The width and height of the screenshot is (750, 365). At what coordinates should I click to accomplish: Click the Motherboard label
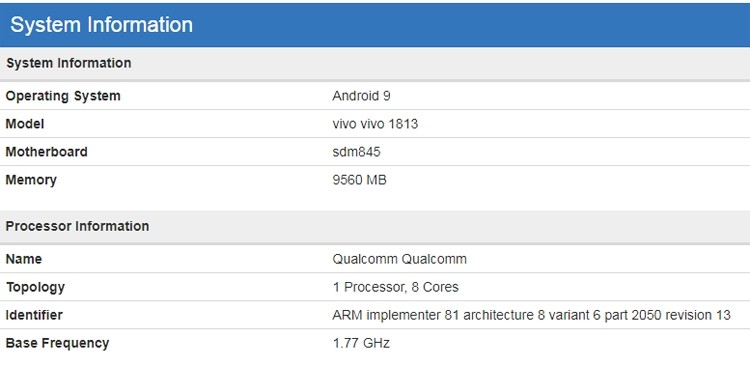point(46,152)
